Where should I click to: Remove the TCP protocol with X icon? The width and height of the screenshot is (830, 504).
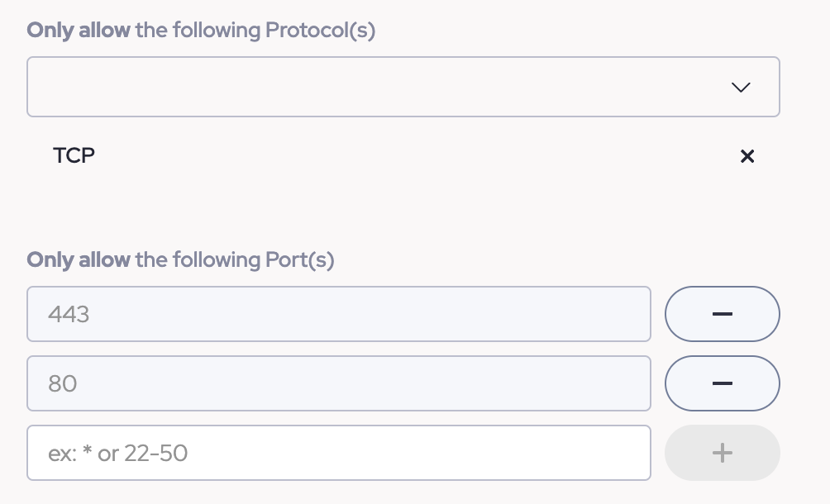[747, 156]
